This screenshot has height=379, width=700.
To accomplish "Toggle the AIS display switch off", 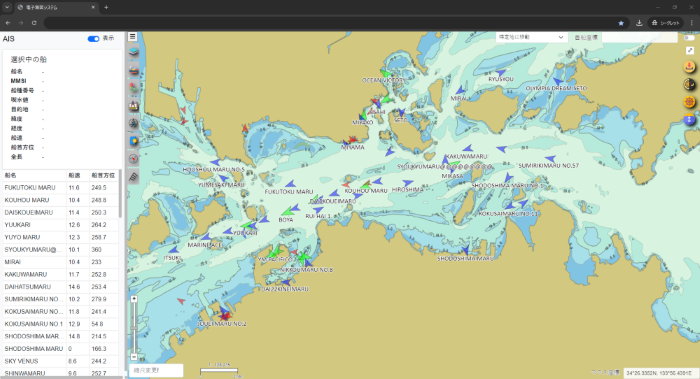I will [93, 39].
